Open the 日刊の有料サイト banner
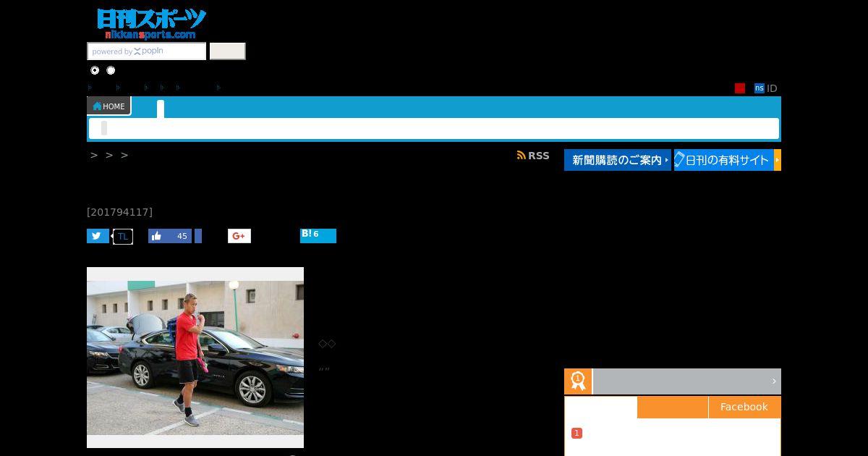The height and width of the screenshot is (456, 868). (724, 160)
